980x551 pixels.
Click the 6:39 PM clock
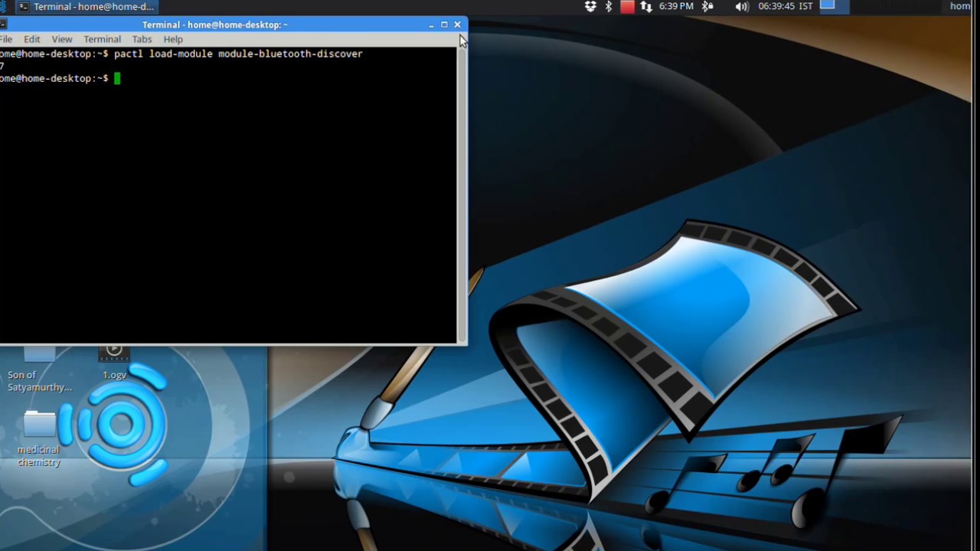pyautogui.click(x=676, y=6)
